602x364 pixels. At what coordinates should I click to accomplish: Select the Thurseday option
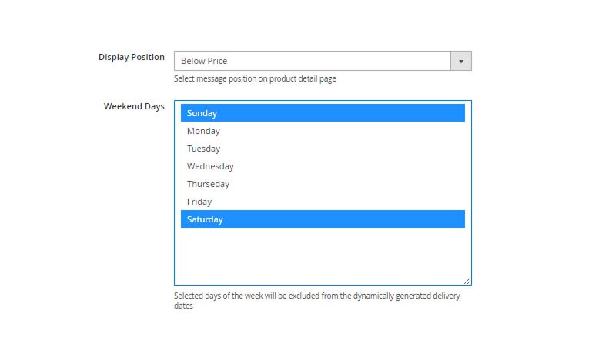pos(323,184)
